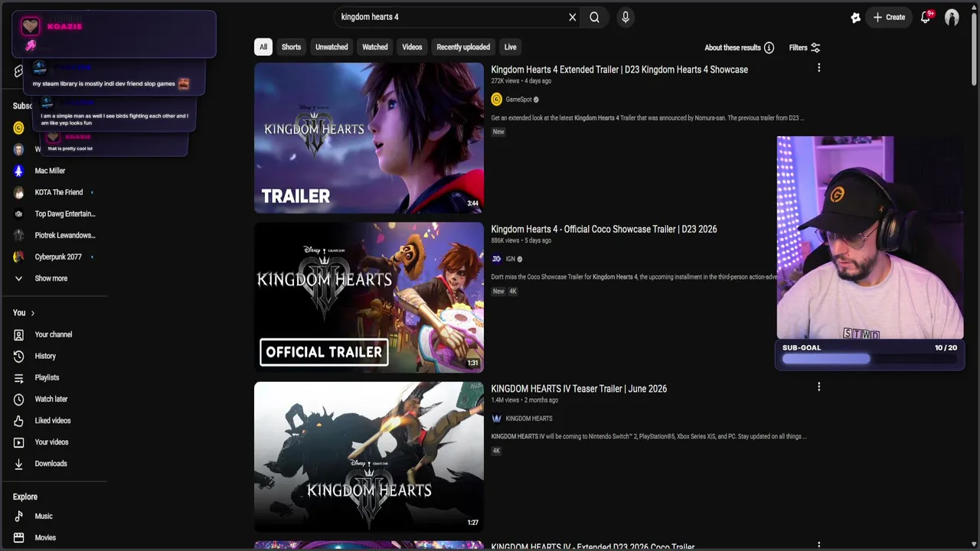Play the Coco Showcase official trailer thumbnail
Image resolution: width=980 pixels, height=551 pixels.
pyautogui.click(x=369, y=298)
